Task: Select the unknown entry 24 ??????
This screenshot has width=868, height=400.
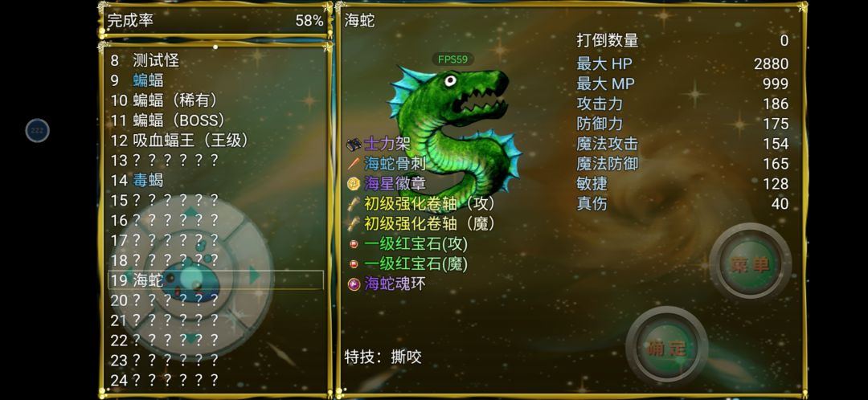Action: pyautogui.click(x=215, y=380)
